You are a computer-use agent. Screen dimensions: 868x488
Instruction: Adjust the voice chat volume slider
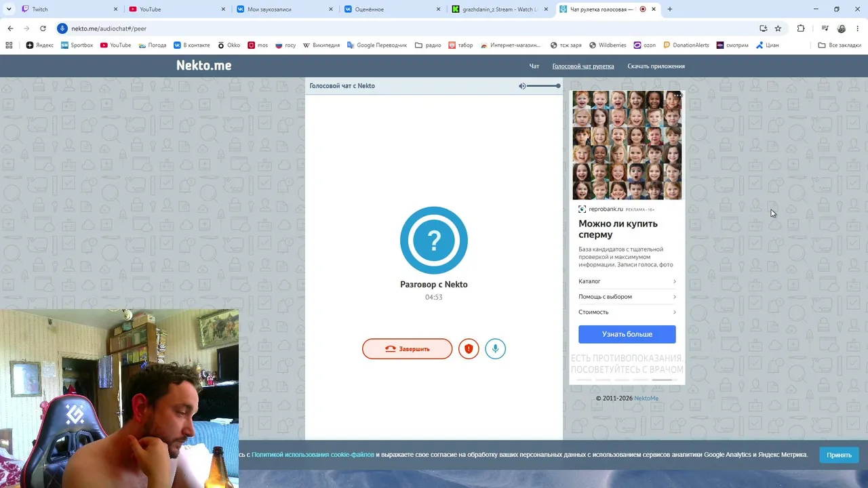pyautogui.click(x=543, y=86)
